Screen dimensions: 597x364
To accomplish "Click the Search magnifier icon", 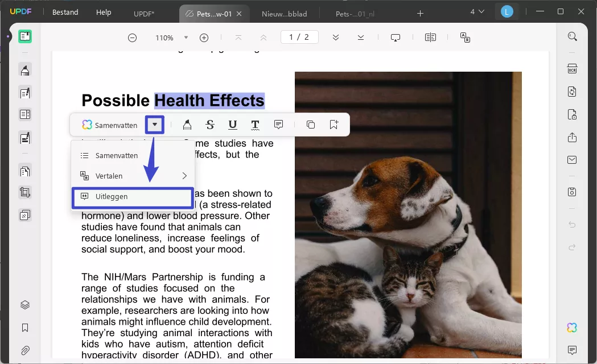I will (x=573, y=36).
